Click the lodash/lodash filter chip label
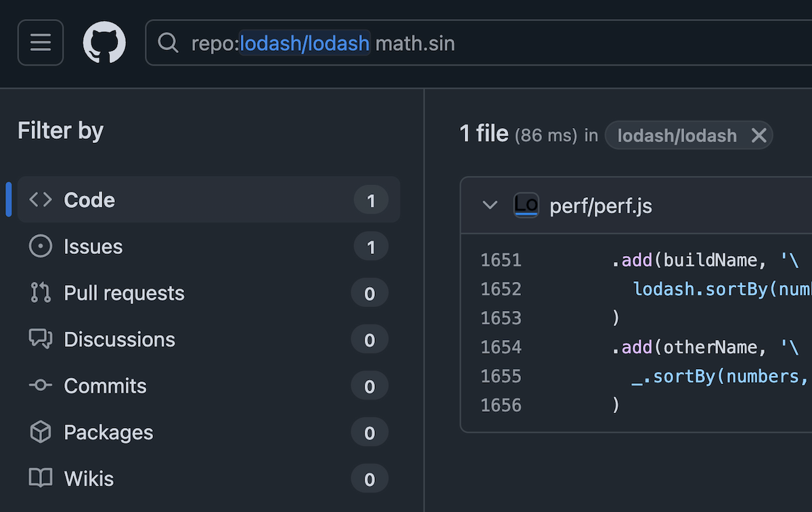812x512 pixels. point(677,136)
